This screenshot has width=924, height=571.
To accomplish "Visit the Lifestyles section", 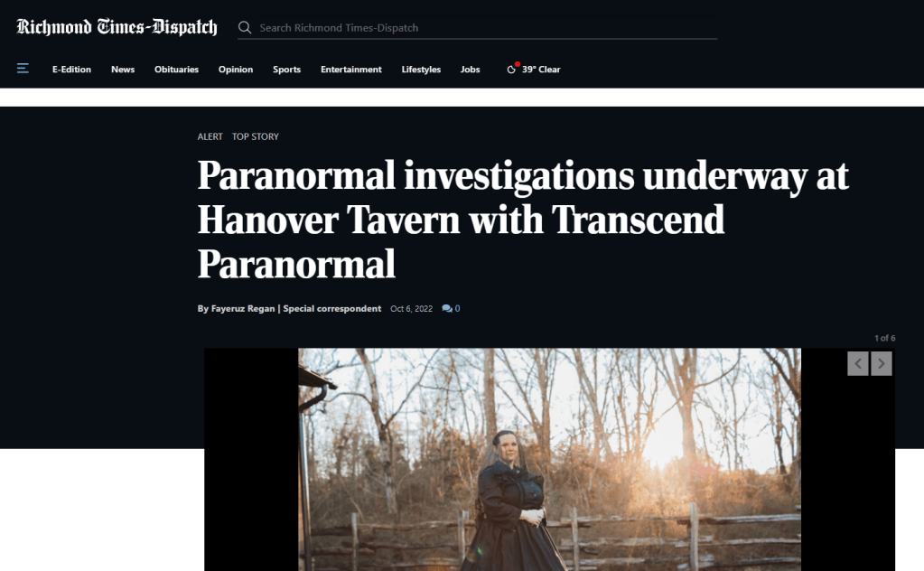I will tap(421, 69).
